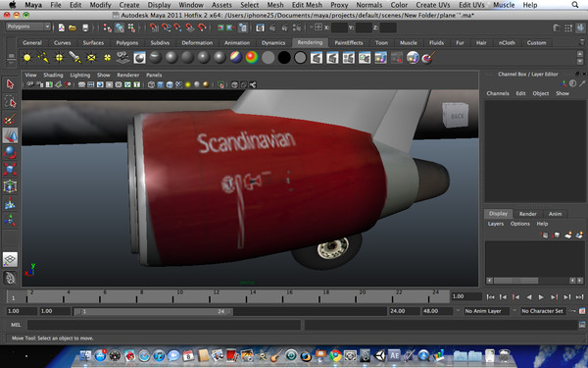Screen dimensions: 588x368
Task: Open Layer Editor Layers menu
Action: pos(495,224)
